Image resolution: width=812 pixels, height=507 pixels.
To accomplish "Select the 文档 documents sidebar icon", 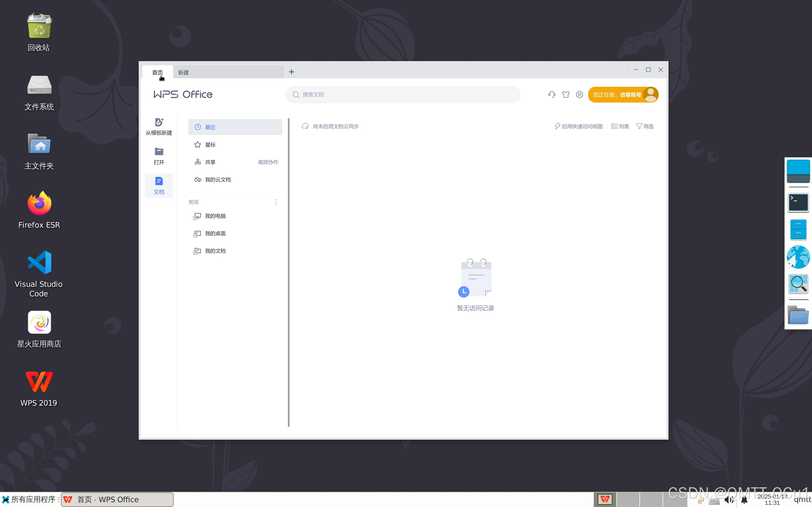I will click(159, 181).
